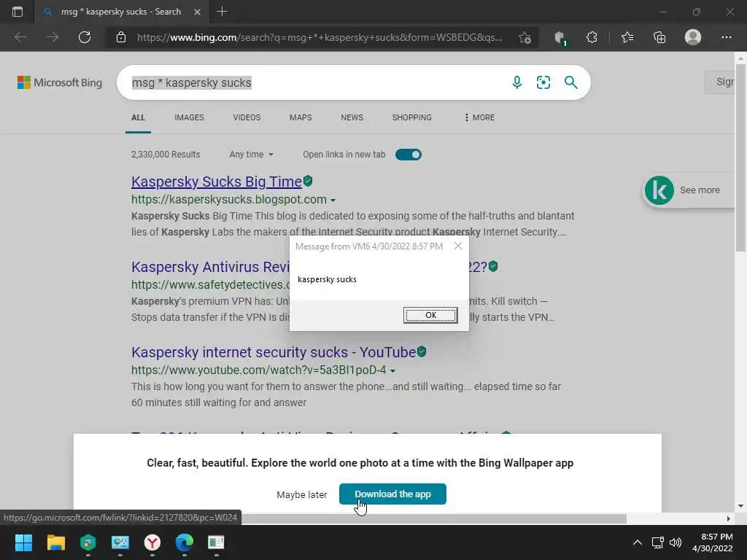Image resolution: width=747 pixels, height=560 pixels.
Task: Switch to the IMAGES tab
Action: tap(189, 117)
